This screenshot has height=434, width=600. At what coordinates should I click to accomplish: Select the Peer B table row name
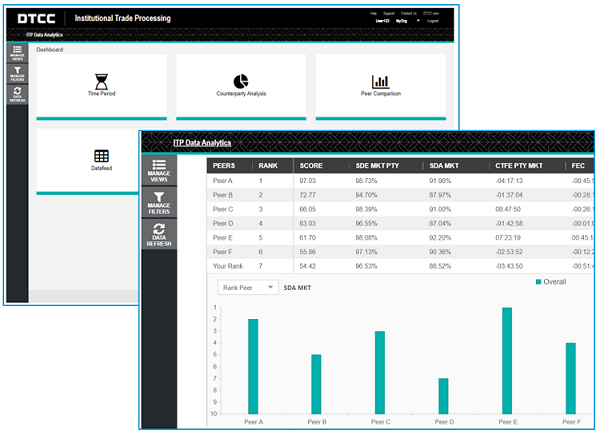pyautogui.click(x=223, y=195)
